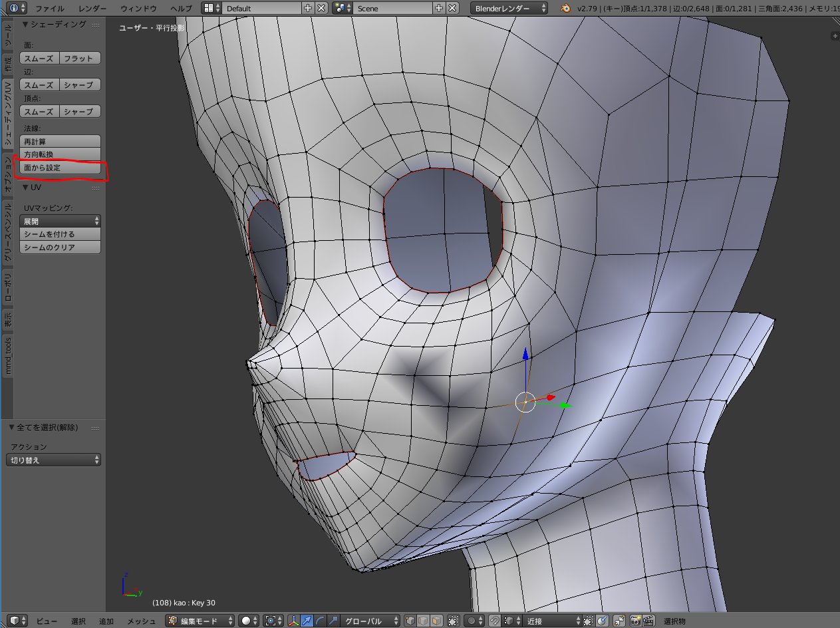Open the メッシュ menu in 3D view header
840x628 pixels.
142,621
